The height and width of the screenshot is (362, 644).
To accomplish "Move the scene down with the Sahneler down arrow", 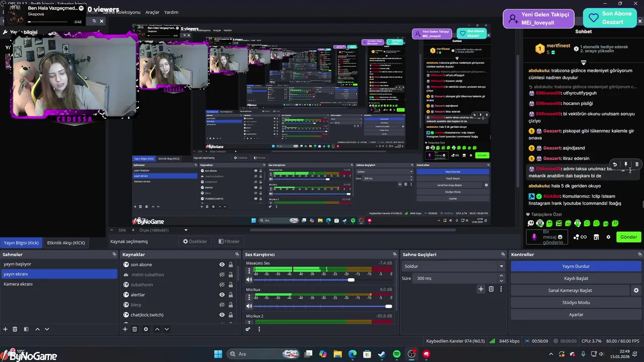I will tap(47, 329).
